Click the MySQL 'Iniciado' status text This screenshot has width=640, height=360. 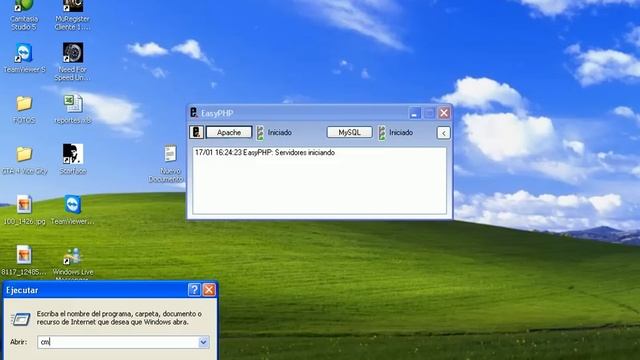pyautogui.click(x=401, y=133)
